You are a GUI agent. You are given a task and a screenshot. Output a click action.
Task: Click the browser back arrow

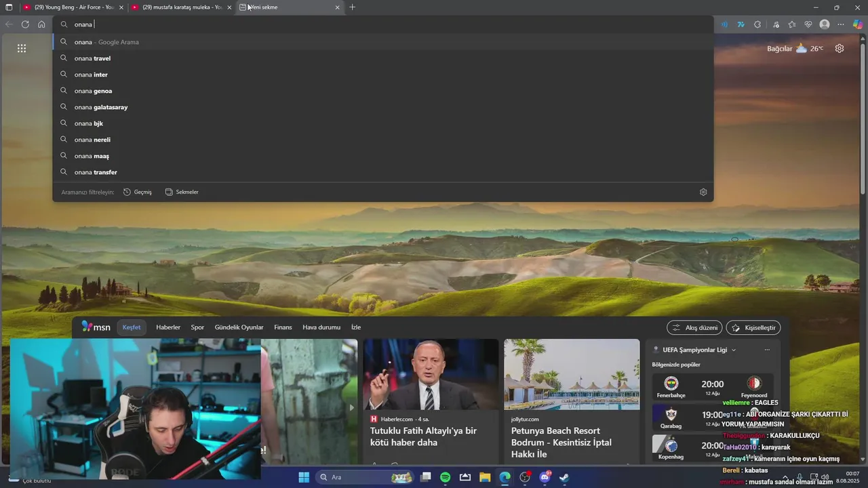point(9,24)
